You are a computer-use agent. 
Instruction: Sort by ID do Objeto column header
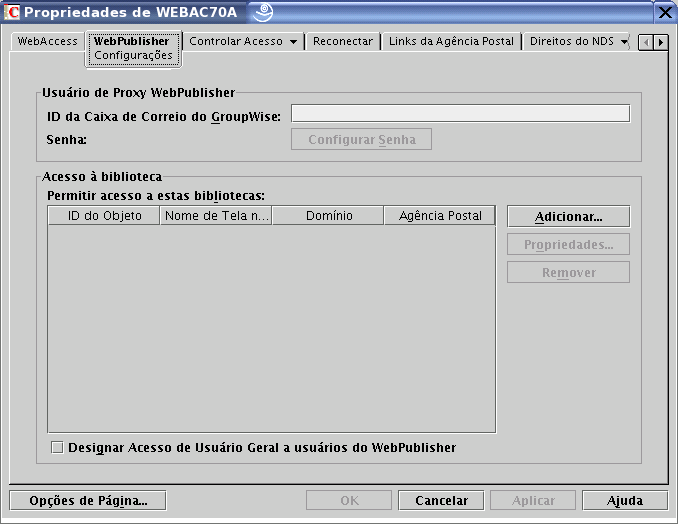click(104, 215)
